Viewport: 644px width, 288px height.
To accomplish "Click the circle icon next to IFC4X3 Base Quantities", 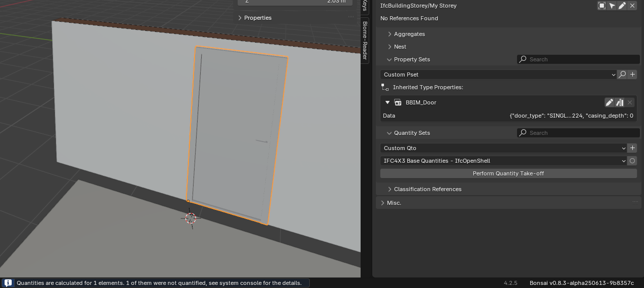I will (632, 161).
